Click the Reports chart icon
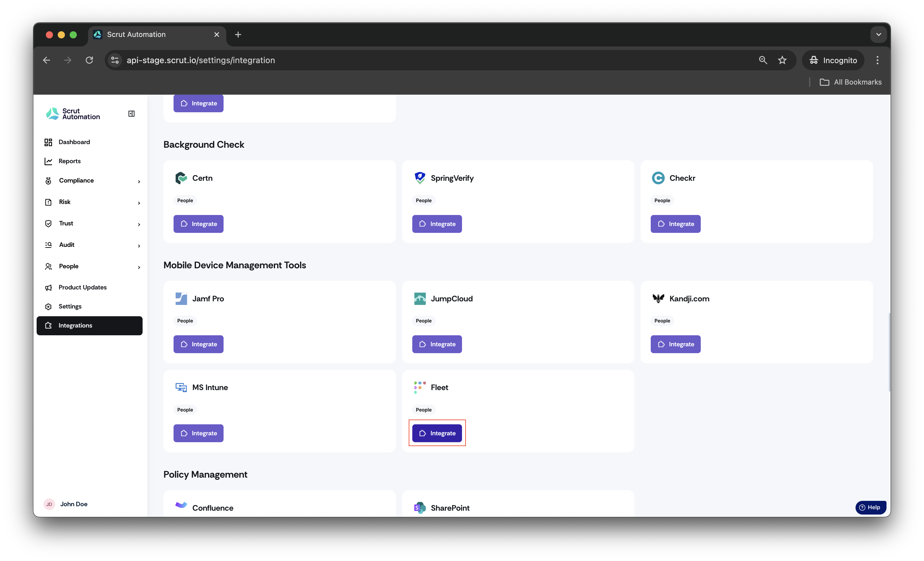The height and width of the screenshot is (561, 924). point(49,161)
